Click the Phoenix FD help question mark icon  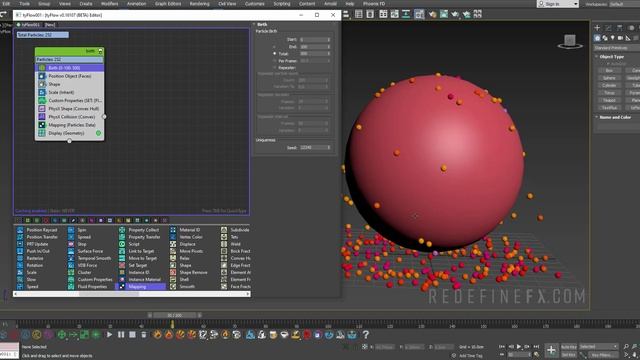point(366,335)
